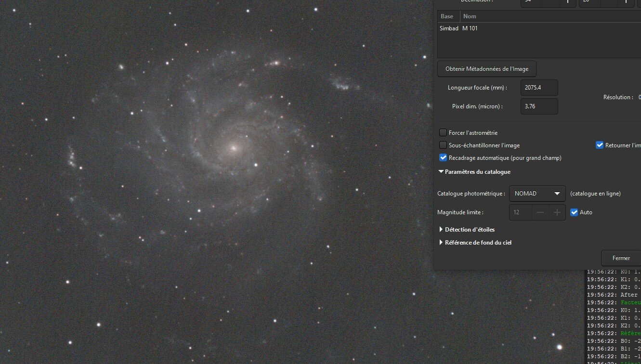Image resolution: width=641 pixels, height=364 pixels.
Task: Increase Magnitude limite with plus button
Action: 557,212
